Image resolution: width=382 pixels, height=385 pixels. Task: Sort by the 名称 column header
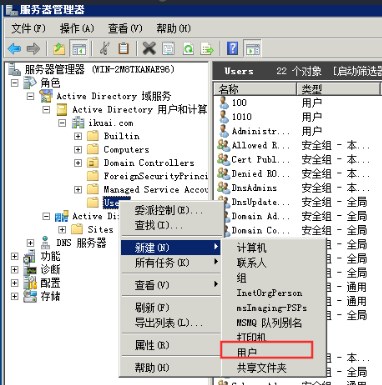tap(255, 89)
